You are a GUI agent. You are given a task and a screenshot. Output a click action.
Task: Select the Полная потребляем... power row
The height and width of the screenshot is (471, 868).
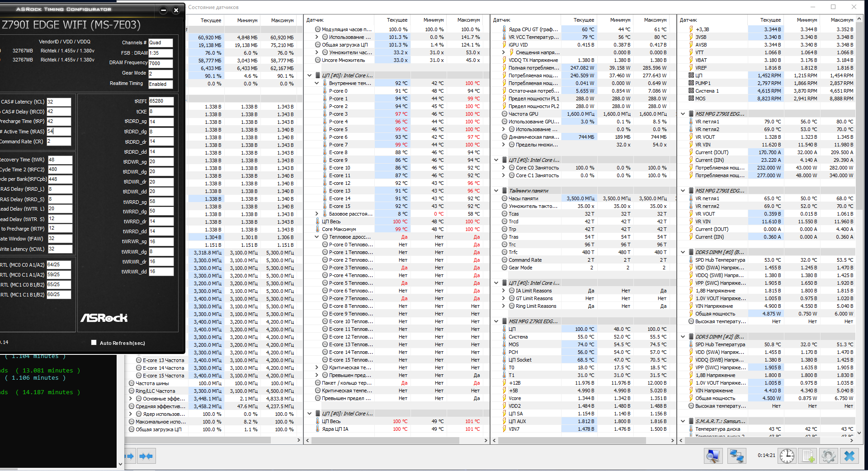[x=583, y=68]
